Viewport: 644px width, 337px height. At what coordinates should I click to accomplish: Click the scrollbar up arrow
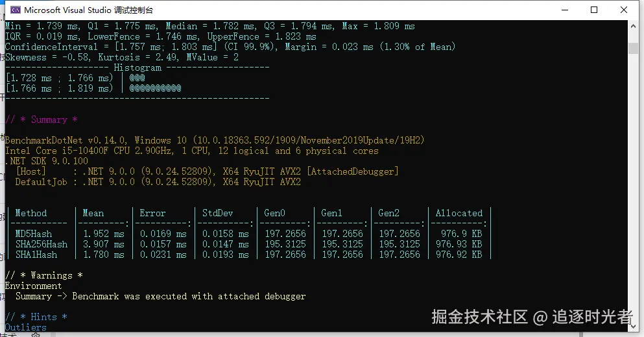pos(634,25)
